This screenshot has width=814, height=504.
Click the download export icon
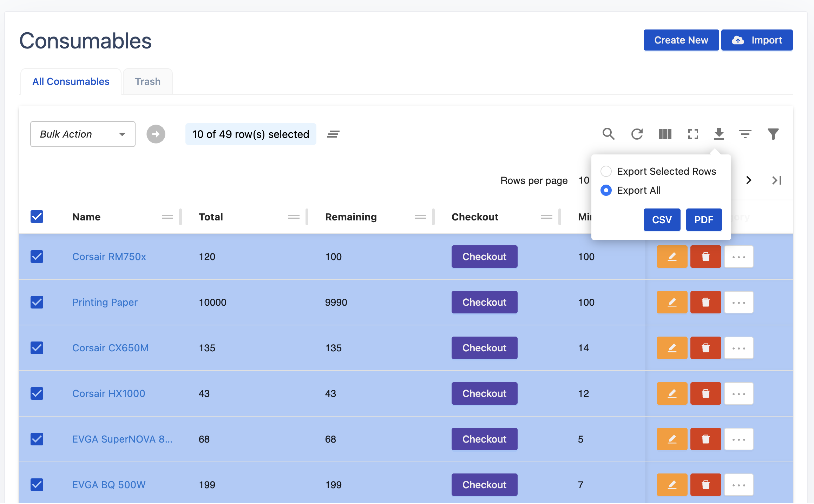pos(719,134)
